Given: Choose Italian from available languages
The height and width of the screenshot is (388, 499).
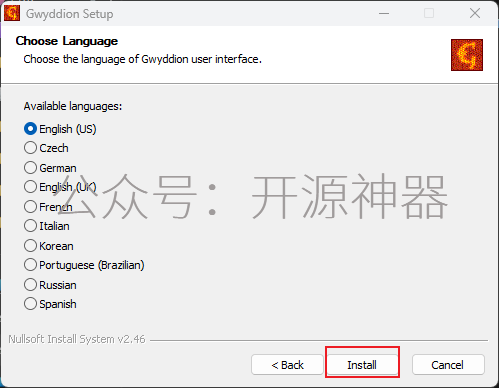Looking at the screenshot, I should 47,226.
